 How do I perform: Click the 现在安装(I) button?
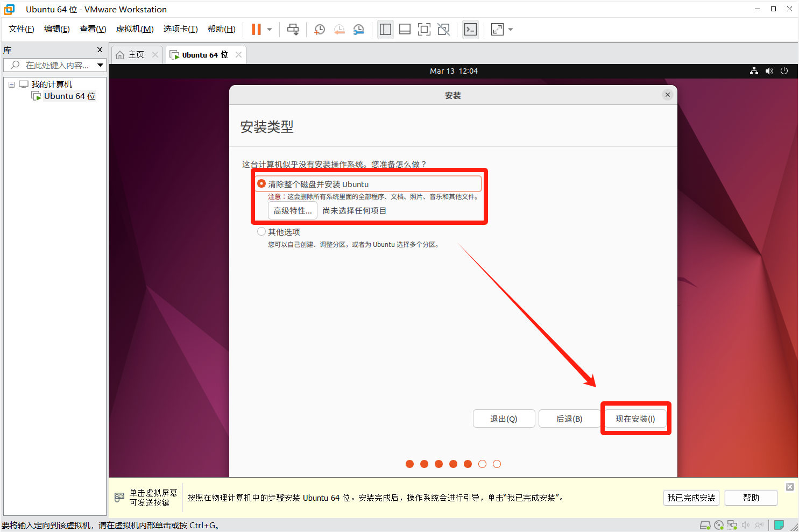(635, 418)
